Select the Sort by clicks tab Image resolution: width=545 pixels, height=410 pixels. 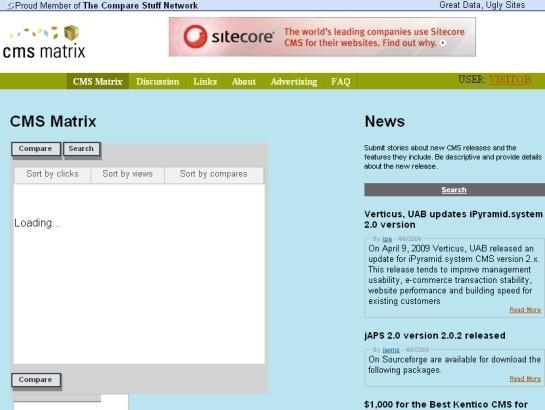click(x=52, y=174)
